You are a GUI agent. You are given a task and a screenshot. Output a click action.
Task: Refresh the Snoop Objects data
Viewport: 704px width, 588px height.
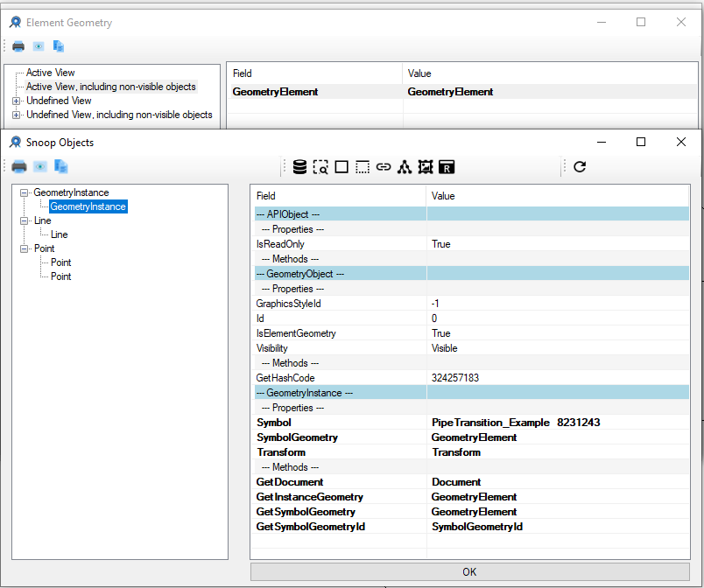[580, 167]
